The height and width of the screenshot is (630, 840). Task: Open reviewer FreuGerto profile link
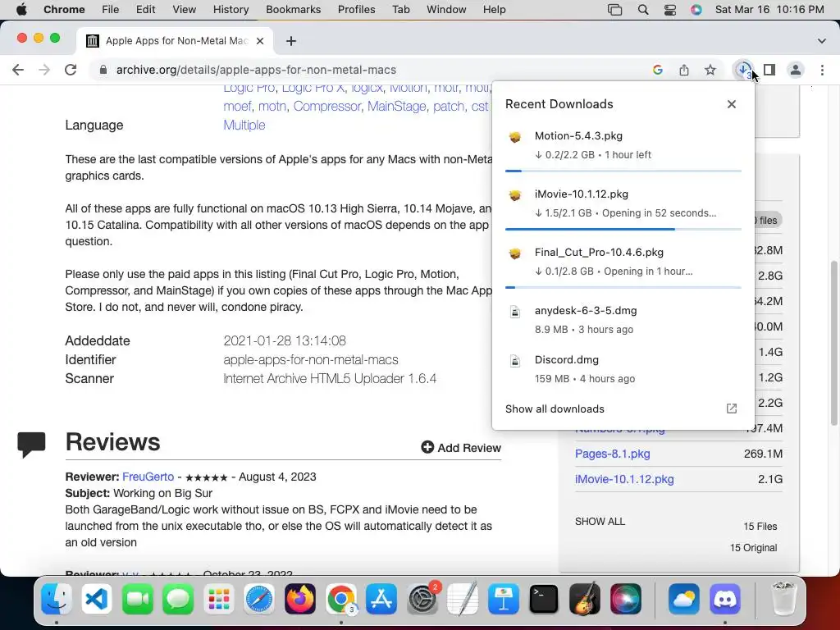point(148,477)
